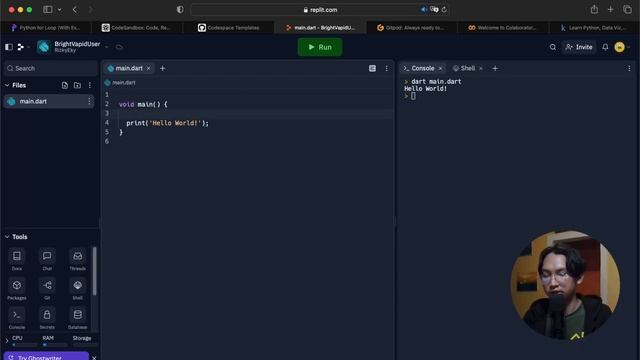Click the translate icon in address bar
640x360 pixels.
pyautogui.click(x=434, y=9)
